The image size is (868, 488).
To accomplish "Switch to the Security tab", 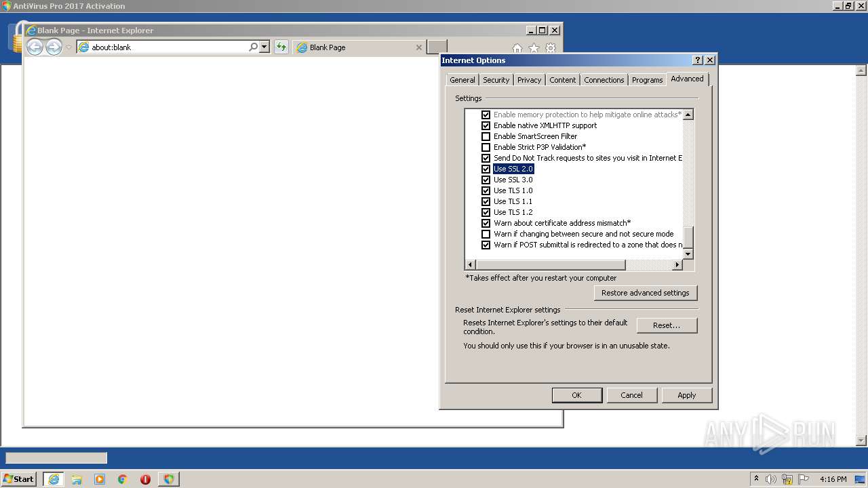I will 496,80.
